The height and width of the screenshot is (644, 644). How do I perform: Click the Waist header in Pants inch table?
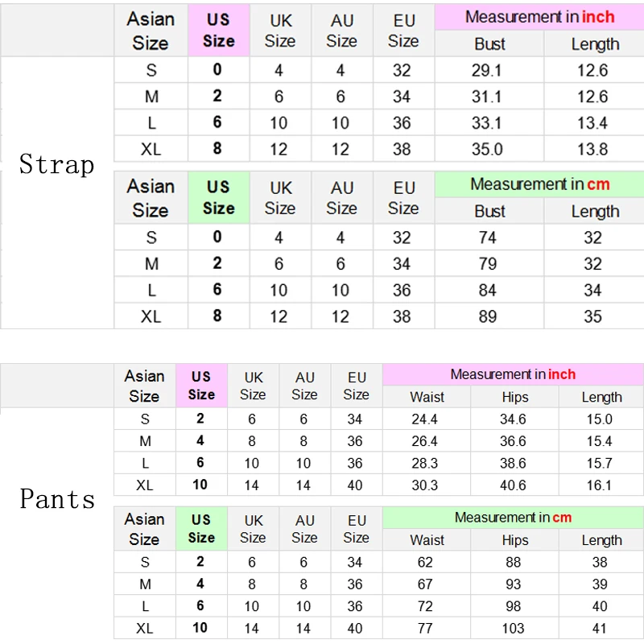[x=427, y=397]
